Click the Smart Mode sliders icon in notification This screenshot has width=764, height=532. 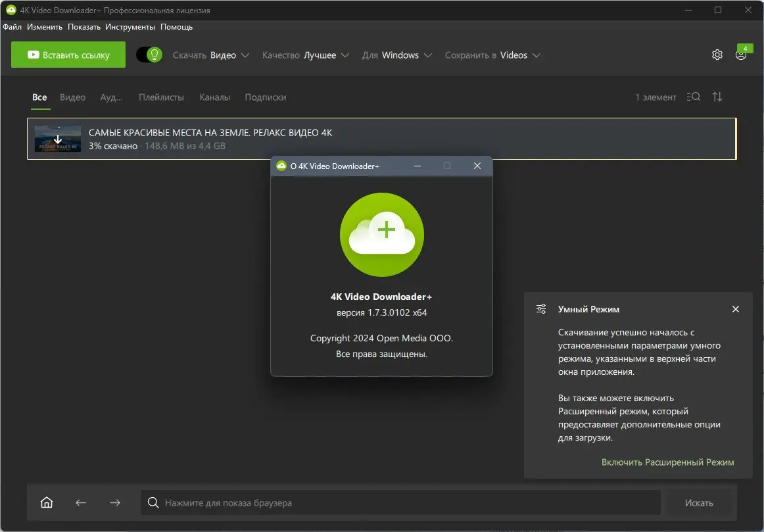tap(541, 309)
